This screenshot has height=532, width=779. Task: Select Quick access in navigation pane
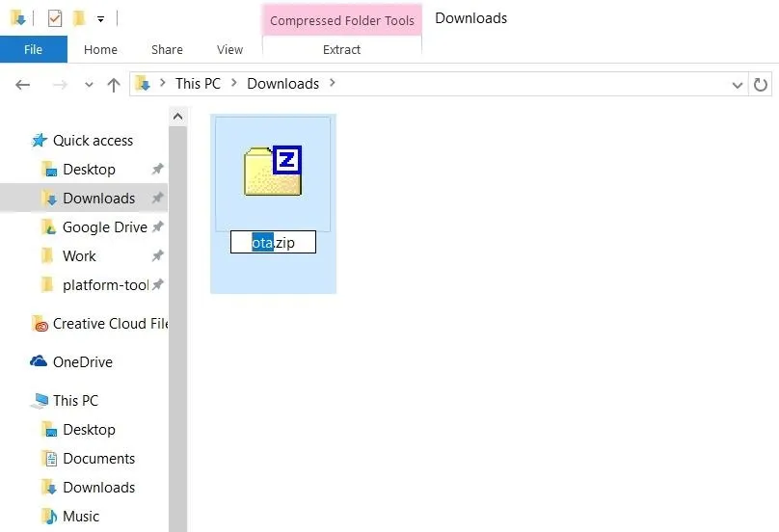click(x=93, y=141)
